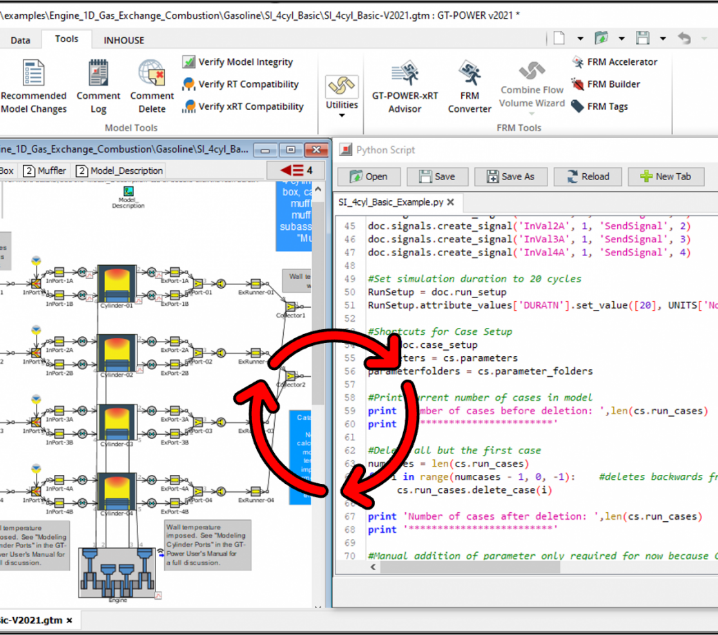Viewport: 718px width, 635px height.
Task: Select Cylinder-01 on the model map
Action: tap(117, 285)
